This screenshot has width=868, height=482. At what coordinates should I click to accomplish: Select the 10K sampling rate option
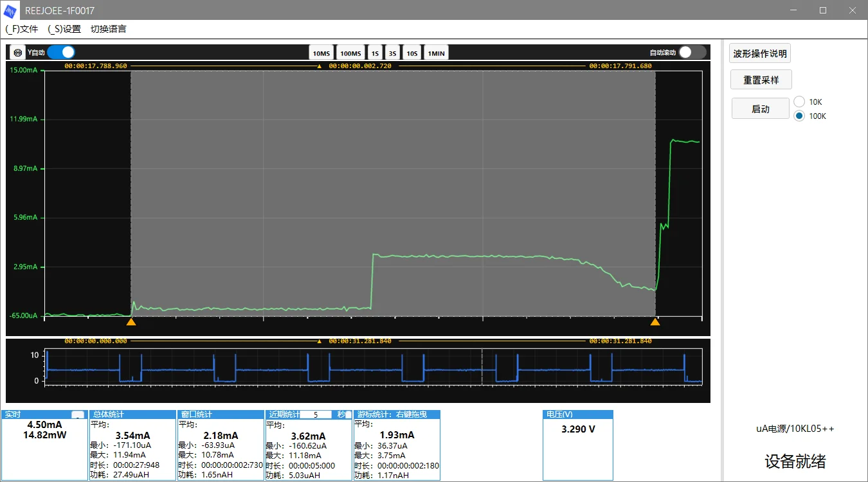[x=799, y=102]
